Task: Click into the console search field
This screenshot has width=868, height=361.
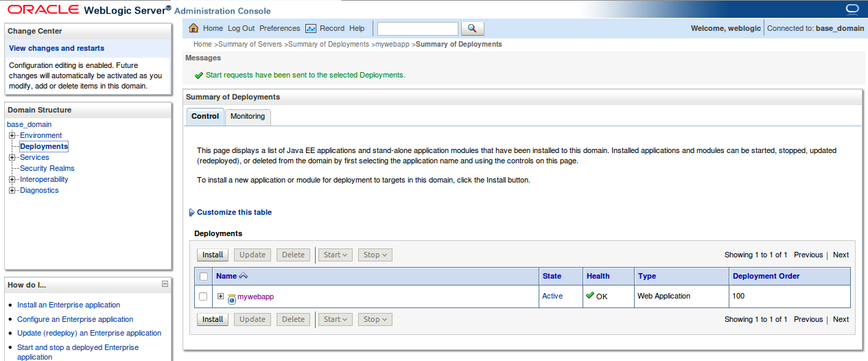Action: pos(417,28)
